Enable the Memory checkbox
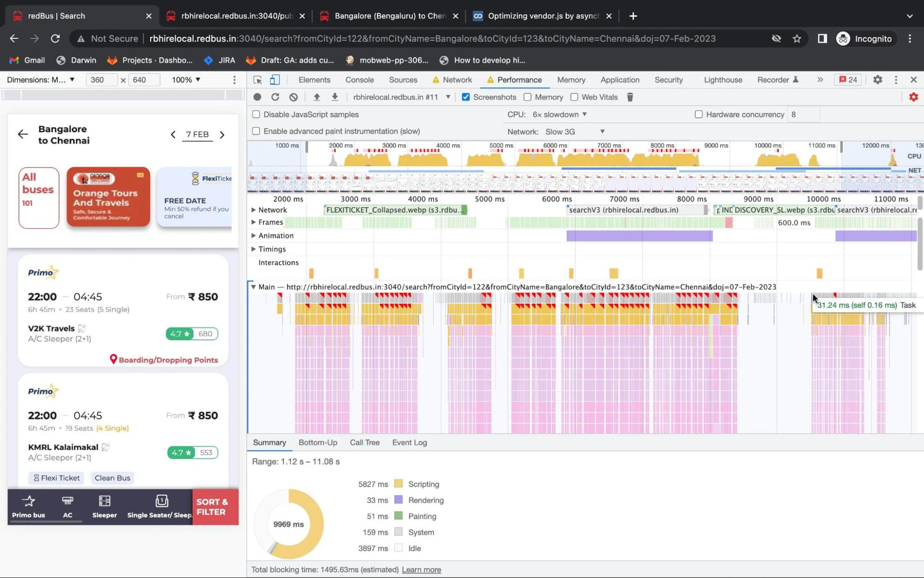This screenshot has height=578, width=924. pyautogui.click(x=529, y=97)
